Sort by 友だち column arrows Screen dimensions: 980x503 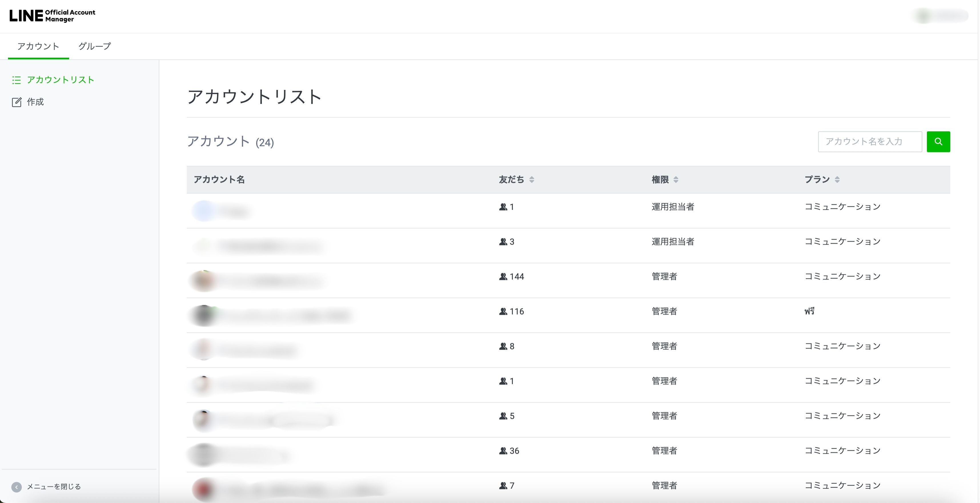[x=531, y=180]
